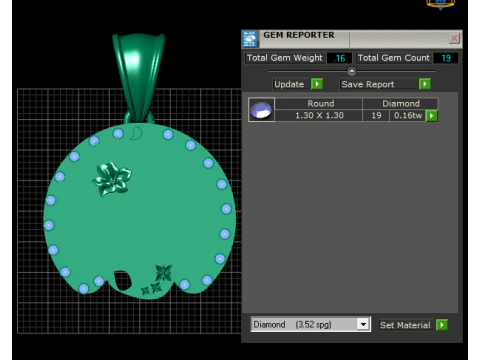The image size is (480, 360).
Task: Close the Gem Reporter panel
Action: point(454,38)
